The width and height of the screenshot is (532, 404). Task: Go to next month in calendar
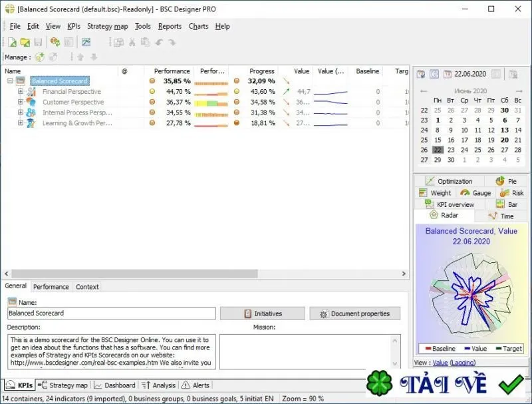(x=519, y=91)
